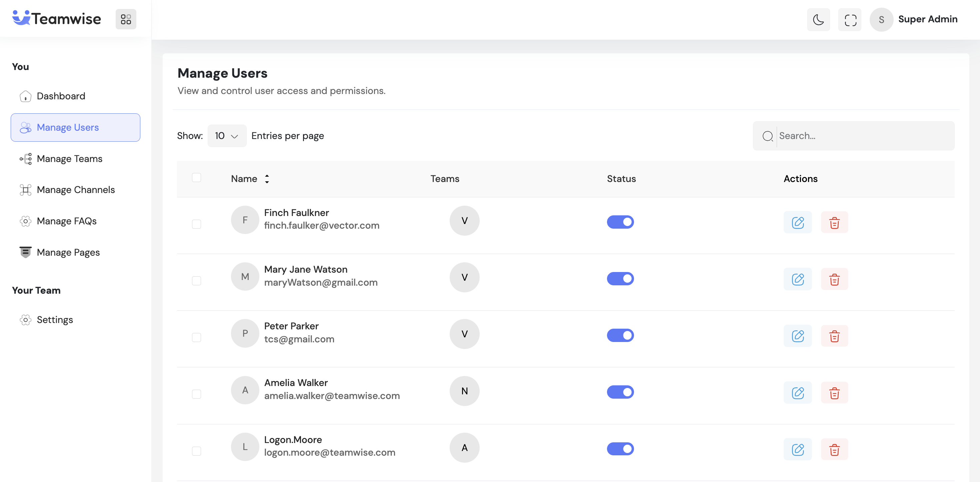Edit Finch Faulkner's user record
Image resolution: width=980 pixels, height=482 pixels.
point(797,222)
